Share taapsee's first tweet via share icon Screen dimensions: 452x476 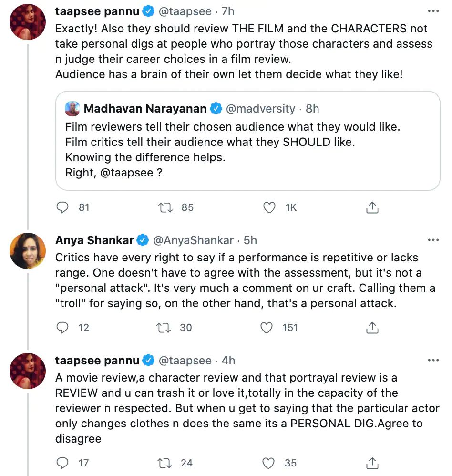point(372,207)
